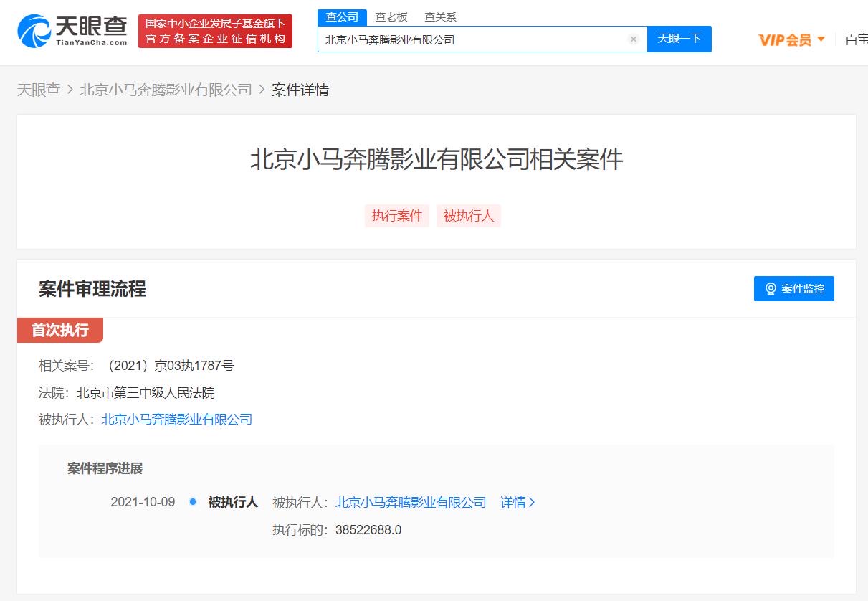Image resolution: width=868 pixels, height=601 pixels.
Task: Click the blue timeline dot beside 2021-10-09
Action: pos(192,502)
